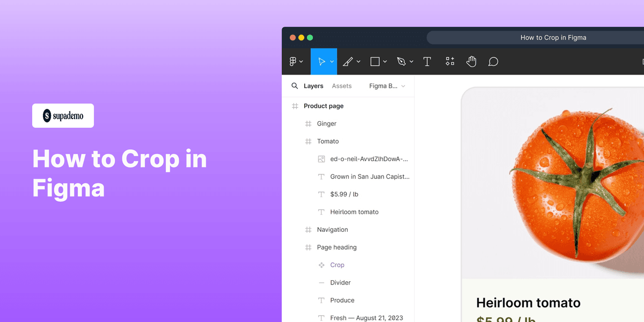Select the Pen tool
Viewport: 644px width, 322px height.
pyautogui.click(x=401, y=61)
